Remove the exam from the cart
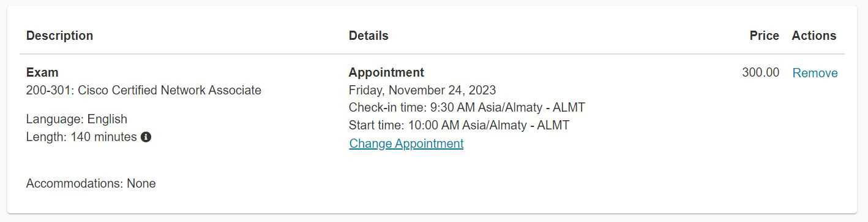The width and height of the screenshot is (868, 222). click(x=815, y=73)
